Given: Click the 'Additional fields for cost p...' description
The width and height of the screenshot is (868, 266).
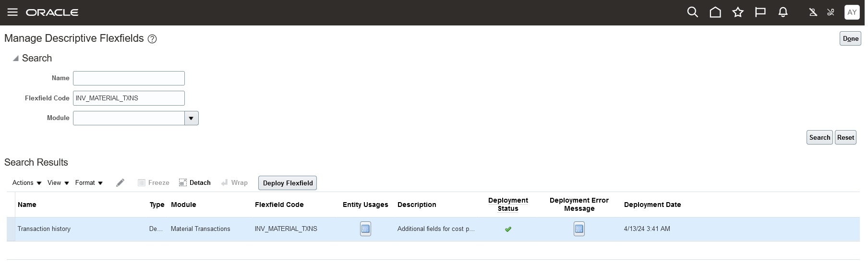Looking at the screenshot, I should click(x=436, y=229).
